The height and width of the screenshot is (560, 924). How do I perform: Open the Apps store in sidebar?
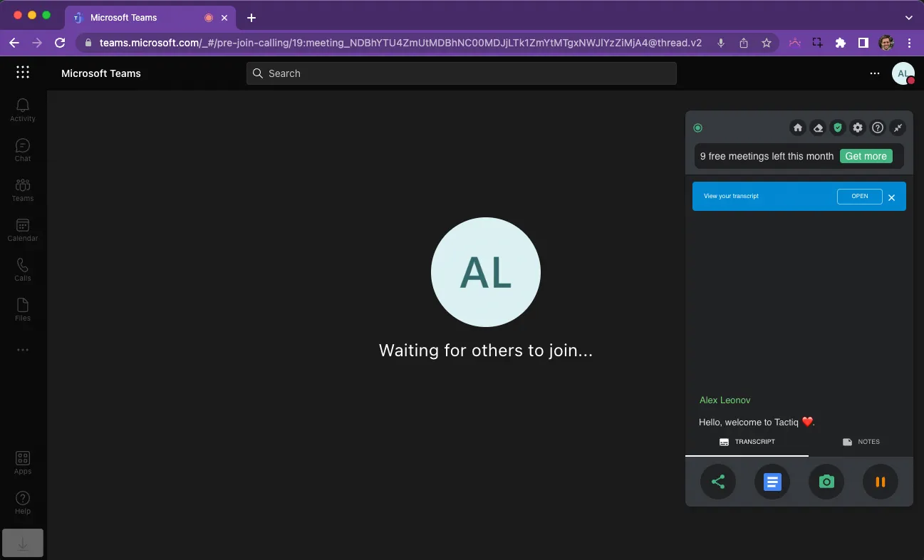[23, 462]
